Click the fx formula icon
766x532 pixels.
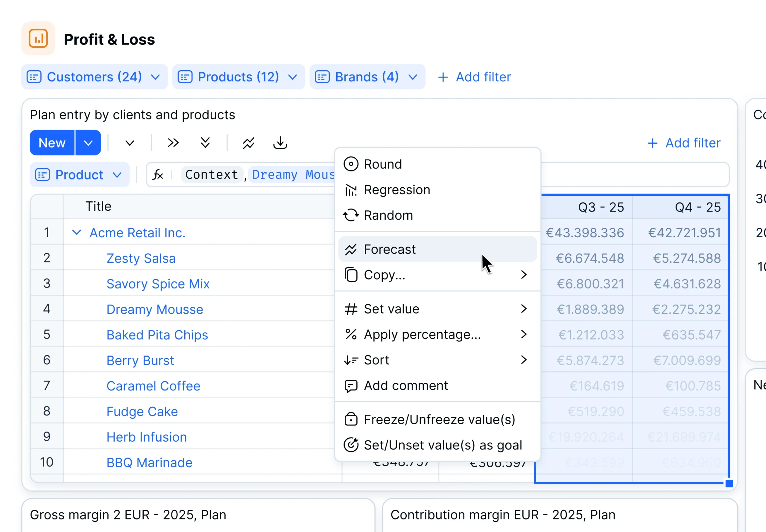click(x=158, y=175)
